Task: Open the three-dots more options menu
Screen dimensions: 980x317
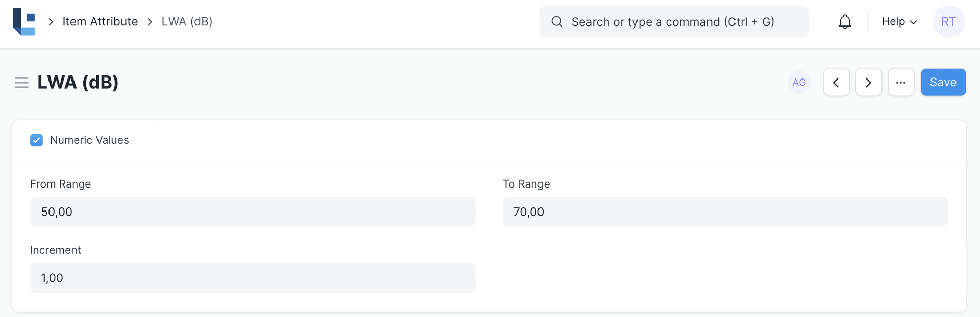Action: 901,83
